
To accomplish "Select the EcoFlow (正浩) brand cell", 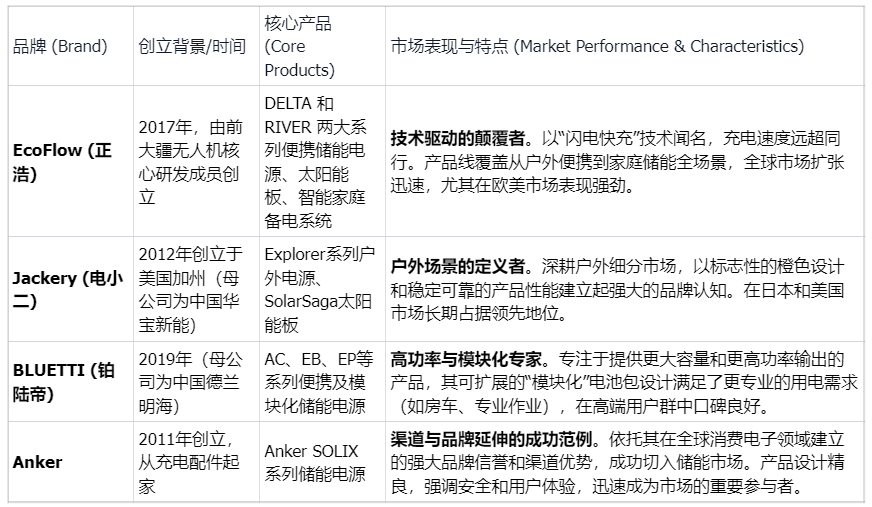I will [62, 162].
